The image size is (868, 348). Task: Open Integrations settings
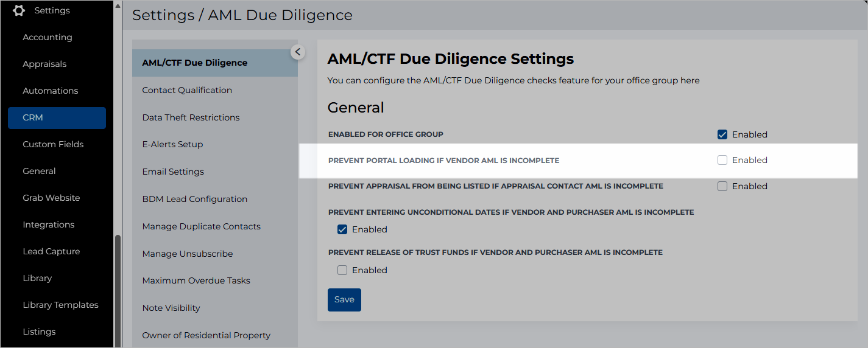click(x=49, y=224)
